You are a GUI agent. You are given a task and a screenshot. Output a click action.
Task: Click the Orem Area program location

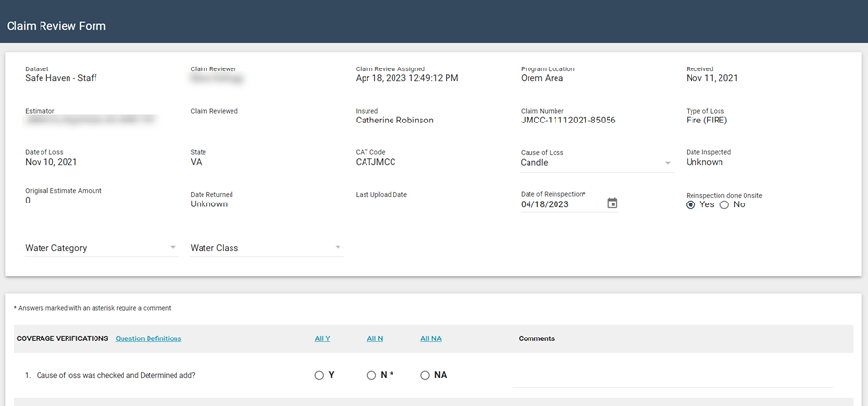(x=542, y=78)
